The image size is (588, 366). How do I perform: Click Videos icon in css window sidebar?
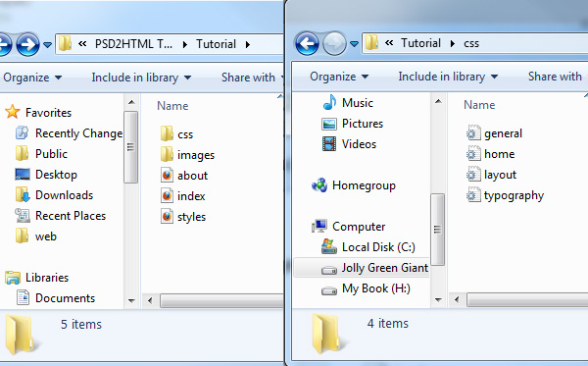click(329, 144)
